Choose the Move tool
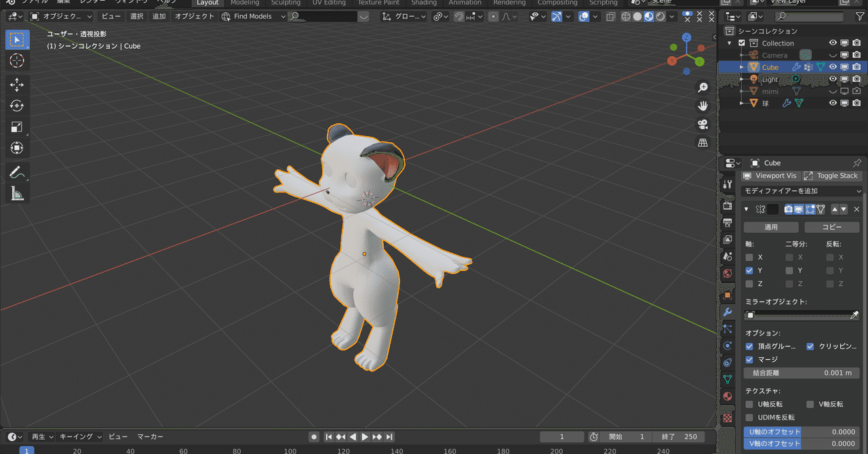 point(17,85)
